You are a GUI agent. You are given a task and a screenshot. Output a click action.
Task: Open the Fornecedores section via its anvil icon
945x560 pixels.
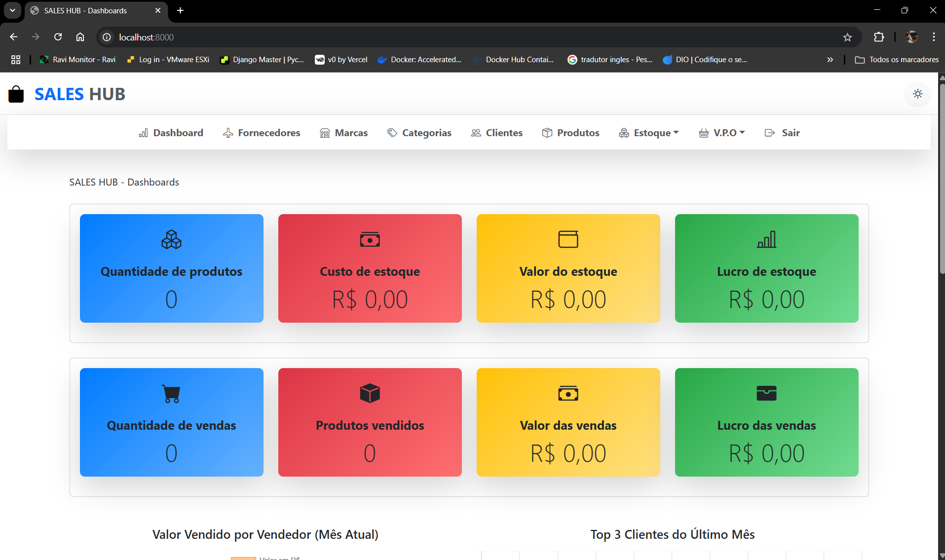click(227, 132)
